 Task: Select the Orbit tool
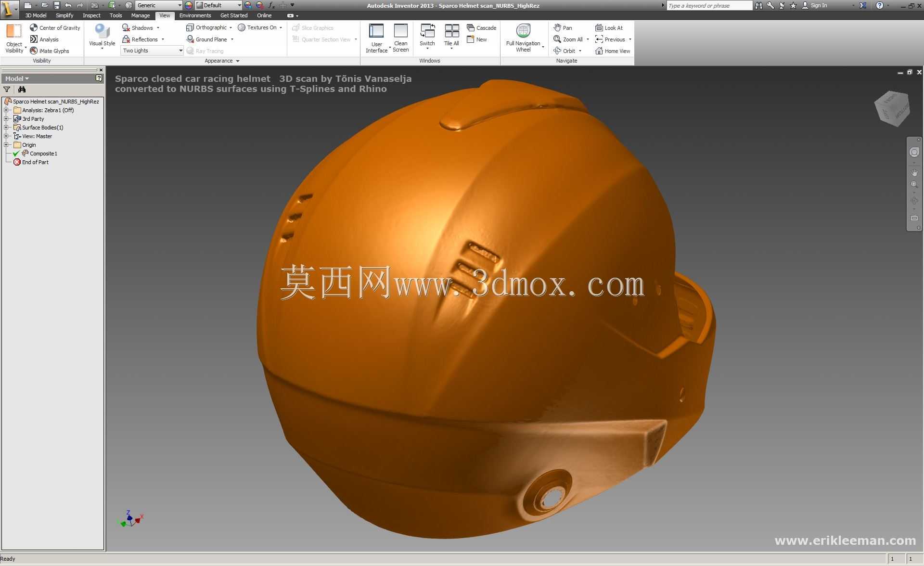(x=565, y=51)
